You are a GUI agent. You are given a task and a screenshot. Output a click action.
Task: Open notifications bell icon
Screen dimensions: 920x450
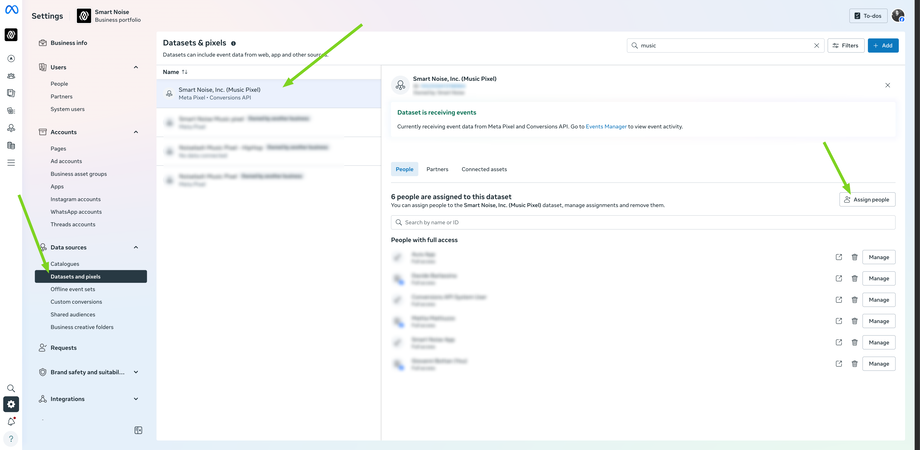[x=11, y=422]
